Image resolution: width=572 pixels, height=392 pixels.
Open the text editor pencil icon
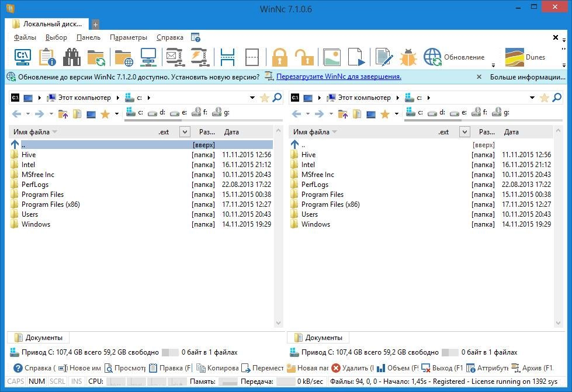384,57
